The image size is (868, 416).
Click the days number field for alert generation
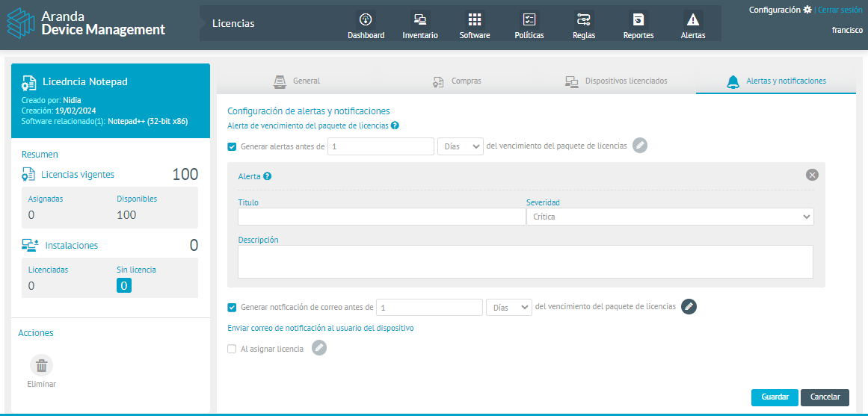381,146
